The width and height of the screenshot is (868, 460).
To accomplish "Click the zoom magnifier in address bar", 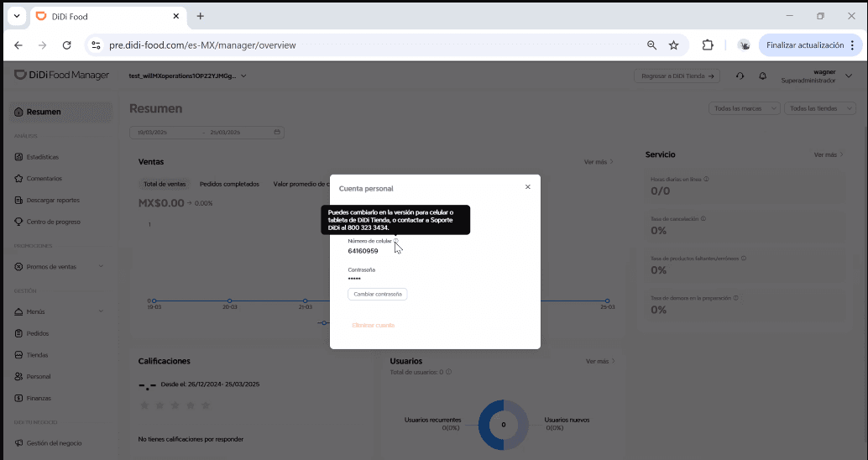I will (651, 45).
